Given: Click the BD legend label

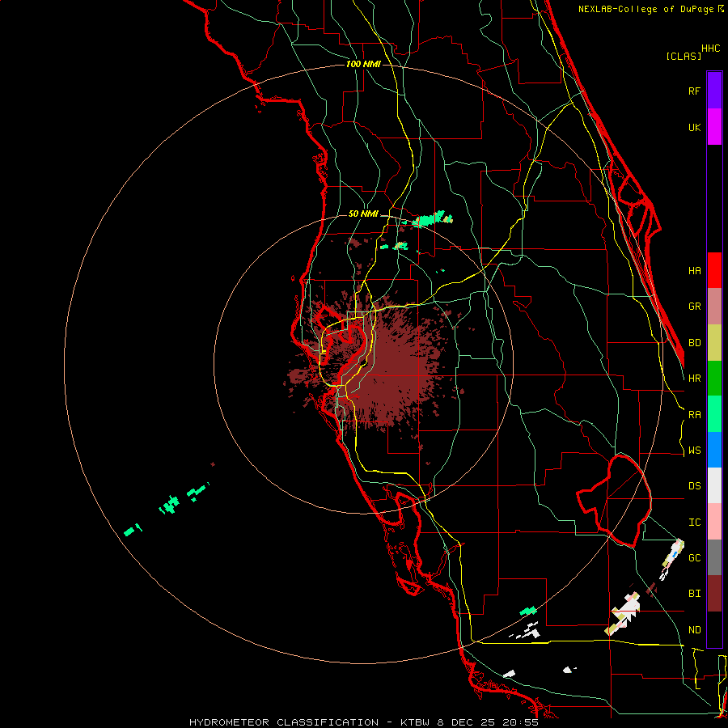Looking at the screenshot, I should click(x=694, y=343).
